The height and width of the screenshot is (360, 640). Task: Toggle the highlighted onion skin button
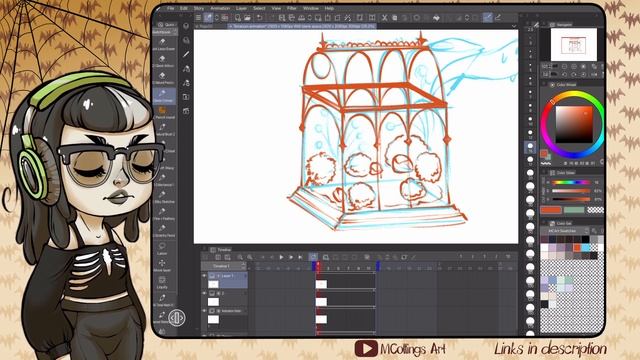[x=313, y=257]
